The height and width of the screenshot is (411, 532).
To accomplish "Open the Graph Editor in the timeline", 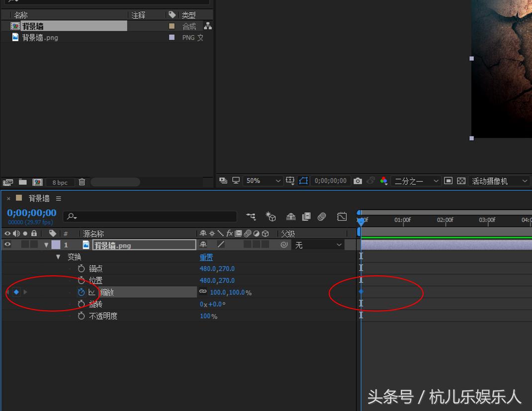I will (x=342, y=217).
